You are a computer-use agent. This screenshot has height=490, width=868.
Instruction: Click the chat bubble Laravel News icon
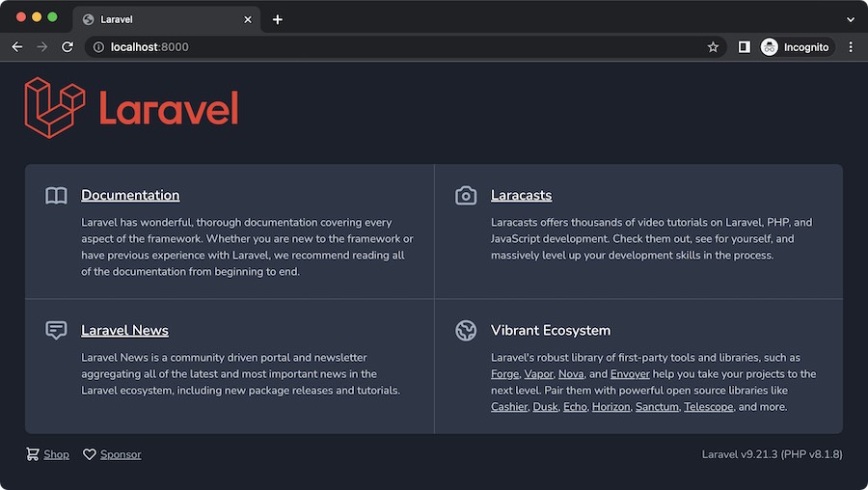click(x=56, y=331)
